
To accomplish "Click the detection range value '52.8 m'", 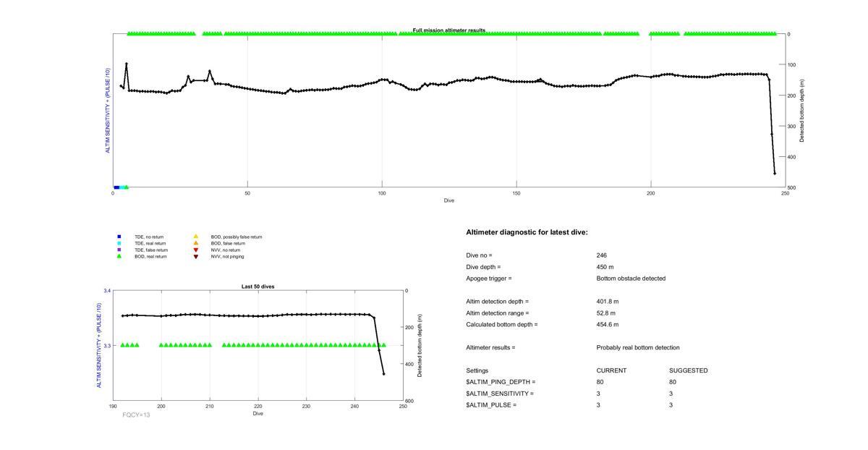I will [606, 313].
